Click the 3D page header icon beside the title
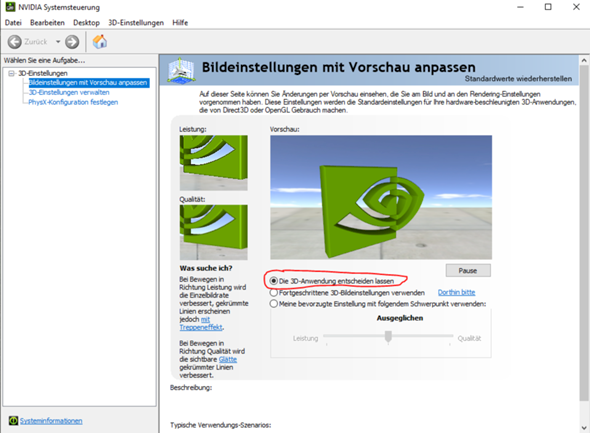This screenshot has width=590, height=433. 181,70
